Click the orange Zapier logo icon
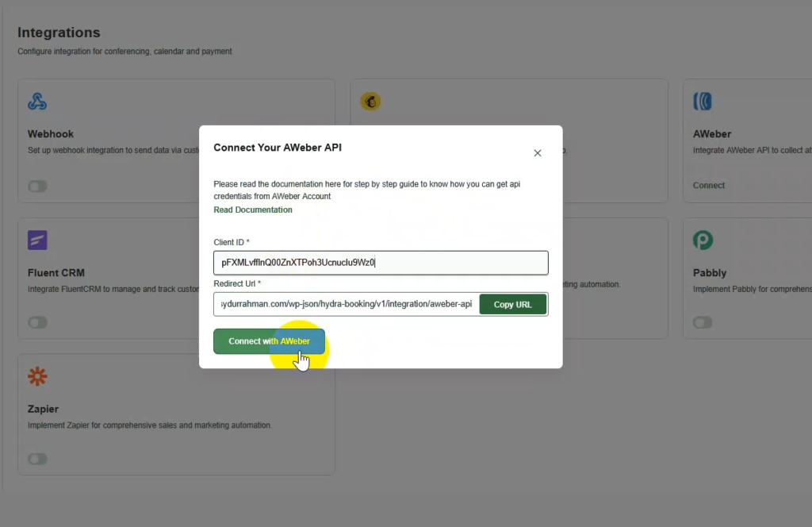 [37, 376]
